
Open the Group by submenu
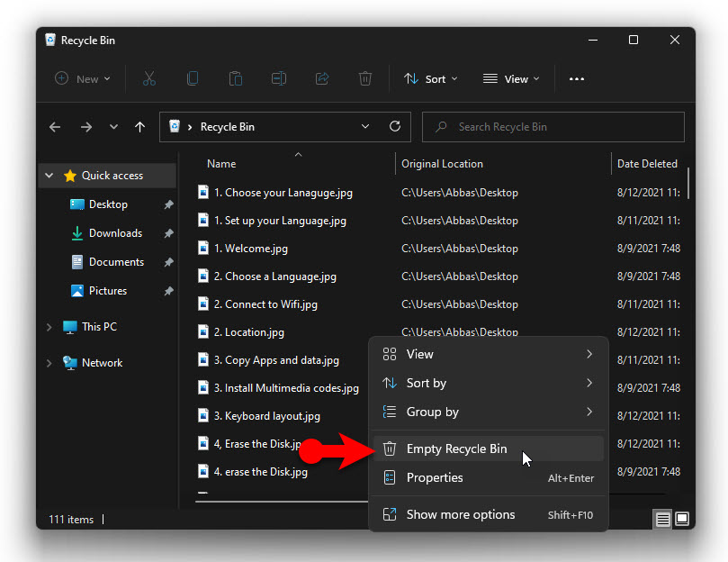click(x=489, y=412)
